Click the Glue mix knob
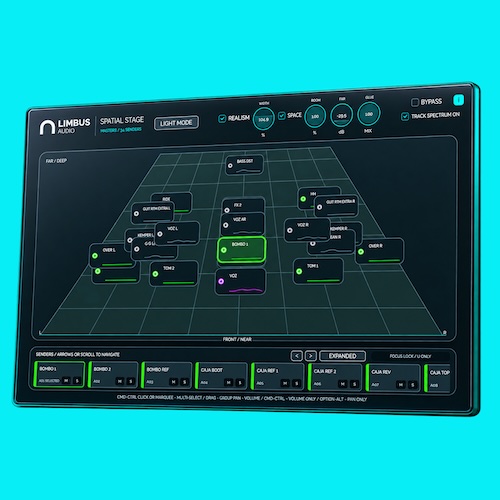The image size is (500, 500). pyautogui.click(x=368, y=114)
